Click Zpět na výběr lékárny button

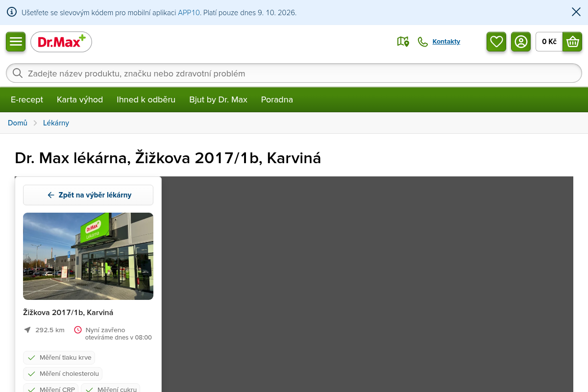(x=88, y=195)
